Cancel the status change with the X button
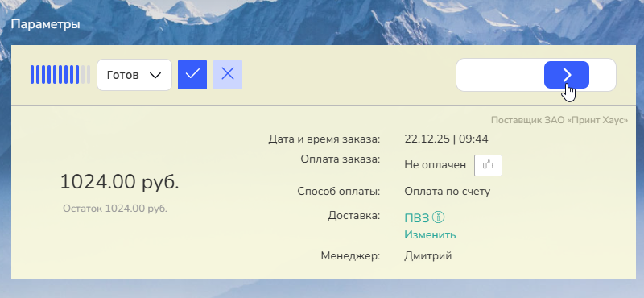Image resolution: width=644 pixels, height=298 pixels. (228, 75)
